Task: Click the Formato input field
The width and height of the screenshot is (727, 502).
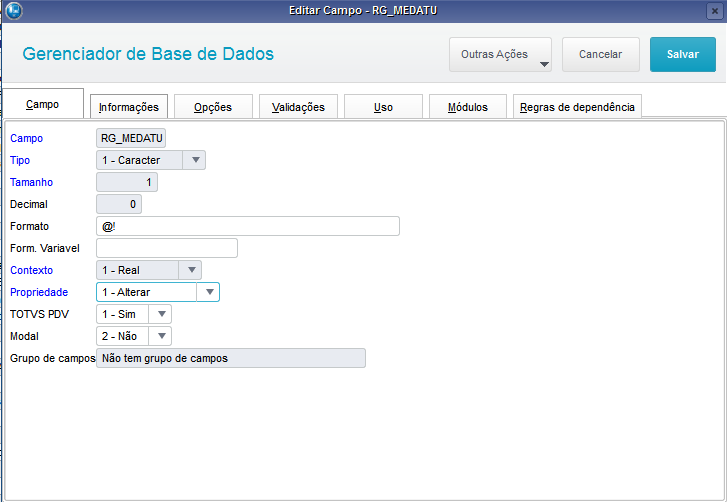Action: (x=248, y=226)
